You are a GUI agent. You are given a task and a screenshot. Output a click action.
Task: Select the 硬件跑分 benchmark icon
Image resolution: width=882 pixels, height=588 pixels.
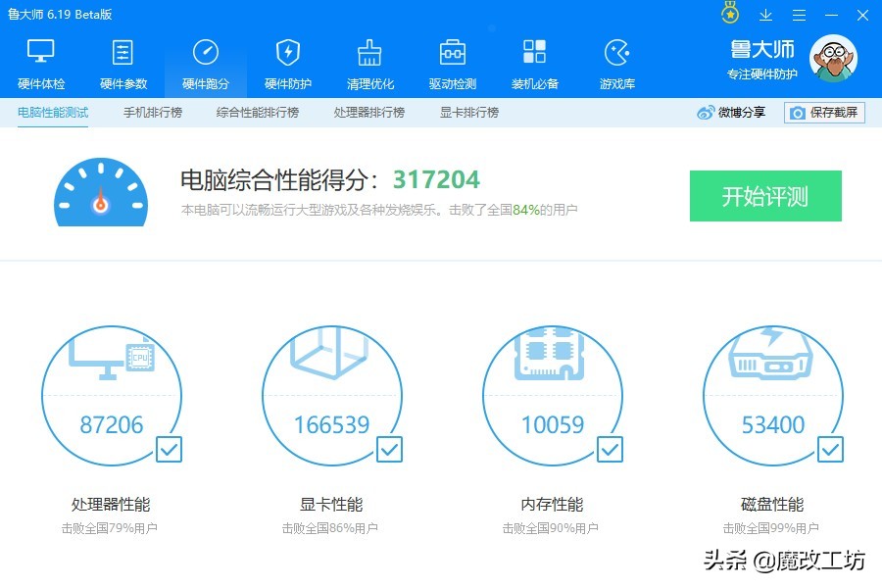point(205,62)
